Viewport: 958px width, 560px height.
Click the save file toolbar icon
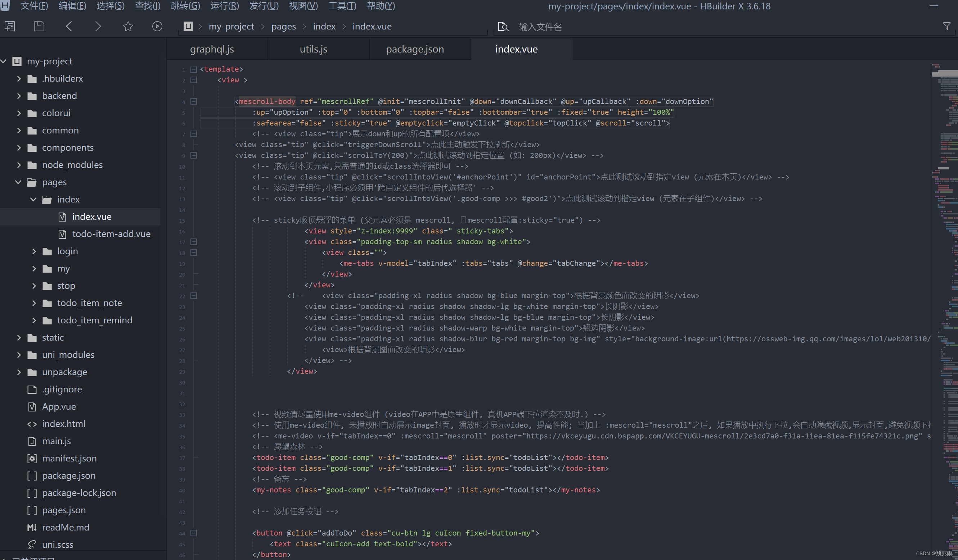[x=39, y=26]
